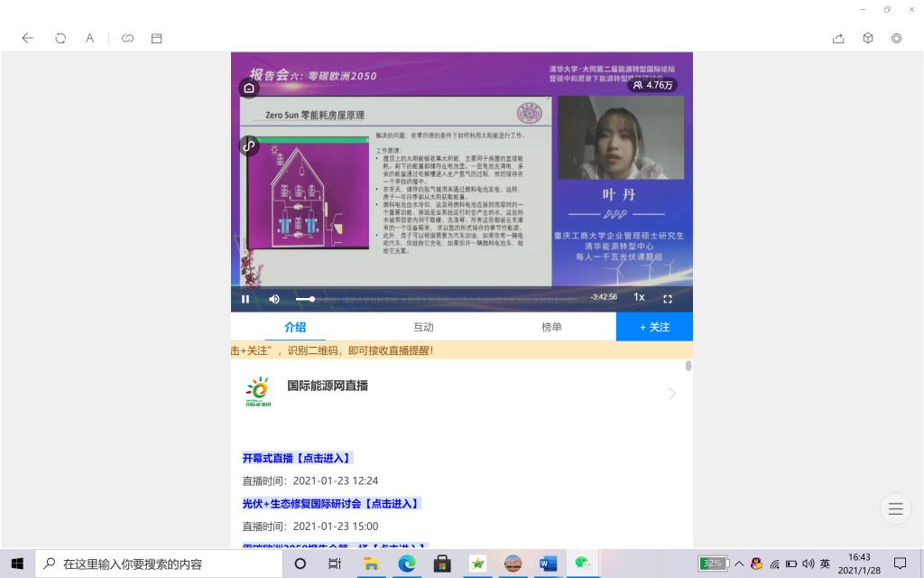Viewport: 924px width, 578px height.
Task: Open the 1x playback speed selector
Action: coord(639,298)
